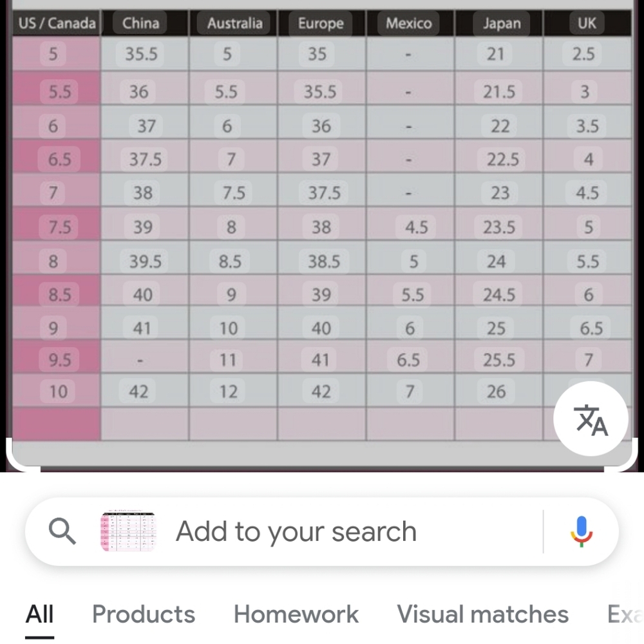Viewport: 644px width, 644px height.
Task: Tap the 'Japan' column header text
Action: 500,24
